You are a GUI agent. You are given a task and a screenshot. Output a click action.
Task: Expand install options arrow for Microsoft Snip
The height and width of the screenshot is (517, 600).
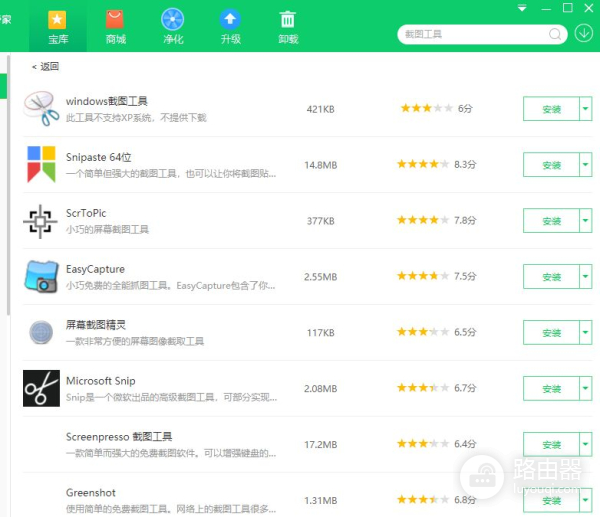pyautogui.click(x=585, y=388)
